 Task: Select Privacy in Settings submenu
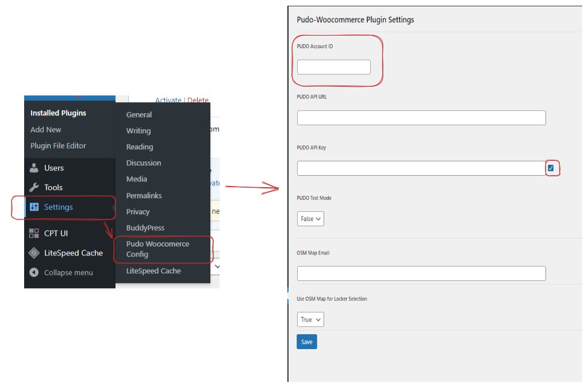(137, 212)
